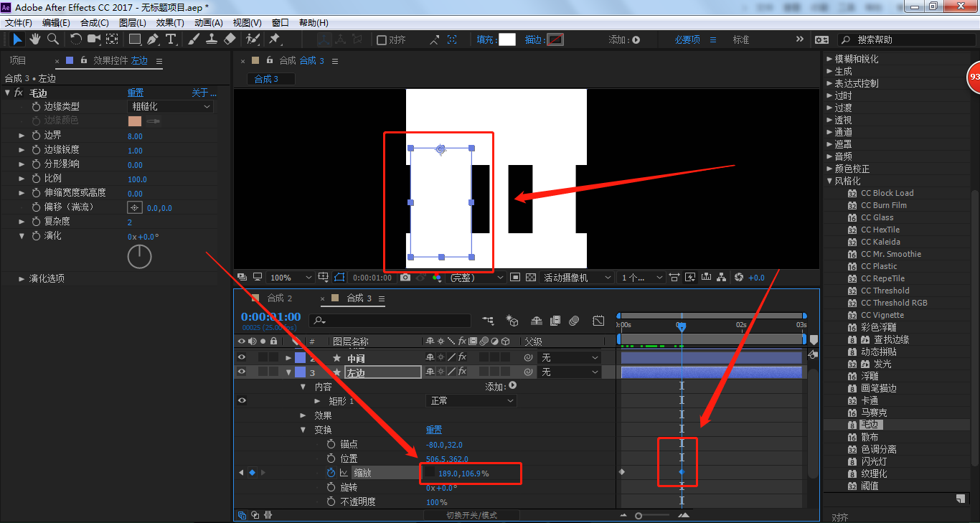980x523 pixels.
Task: Open the 矩形 1 正常 blend mode dropdown
Action: [x=471, y=401]
